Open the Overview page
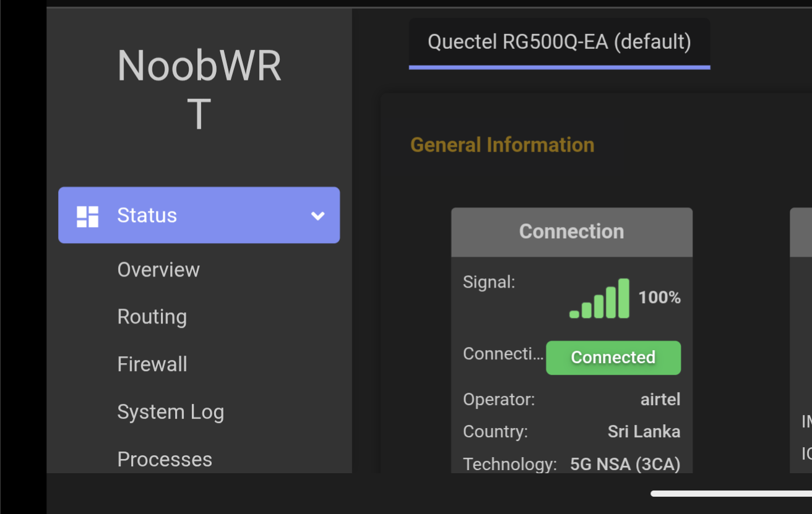The width and height of the screenshot is (812, 514). [x=158, y=270]
